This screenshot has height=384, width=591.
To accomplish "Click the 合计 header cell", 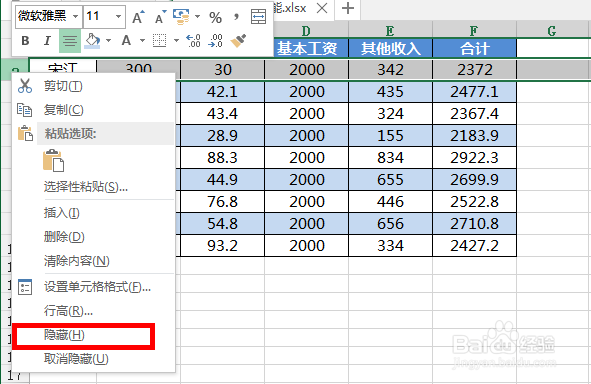I will [x=475, y=48].
